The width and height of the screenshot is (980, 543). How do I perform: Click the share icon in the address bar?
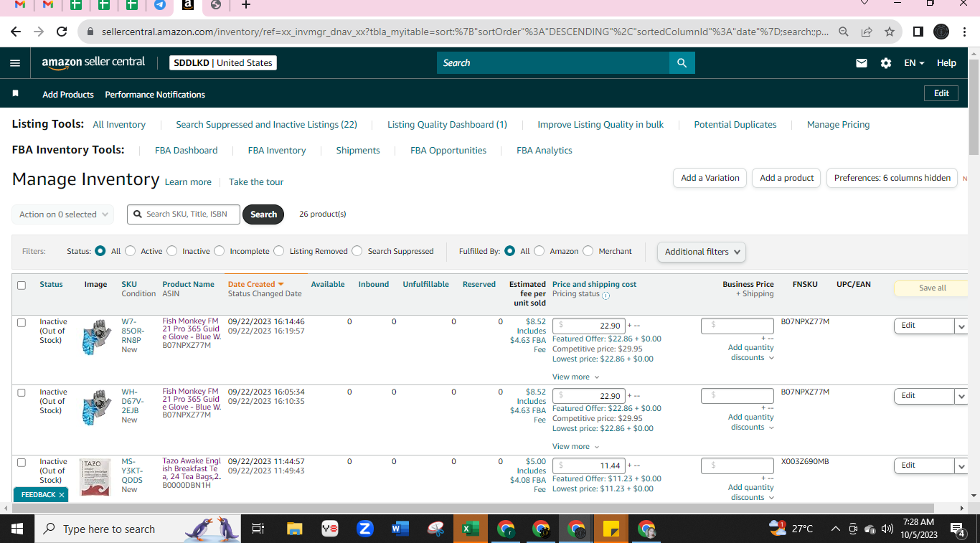click(867, 32)
